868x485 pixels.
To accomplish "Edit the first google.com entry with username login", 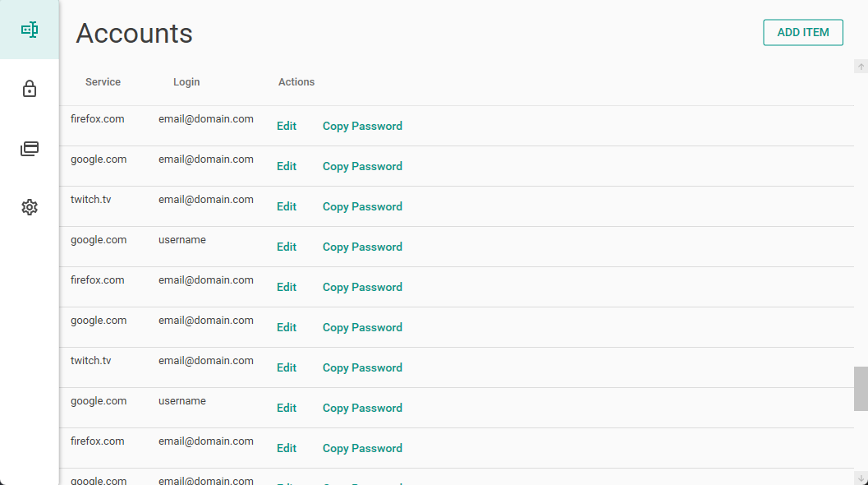I will [x=287, y=247].
